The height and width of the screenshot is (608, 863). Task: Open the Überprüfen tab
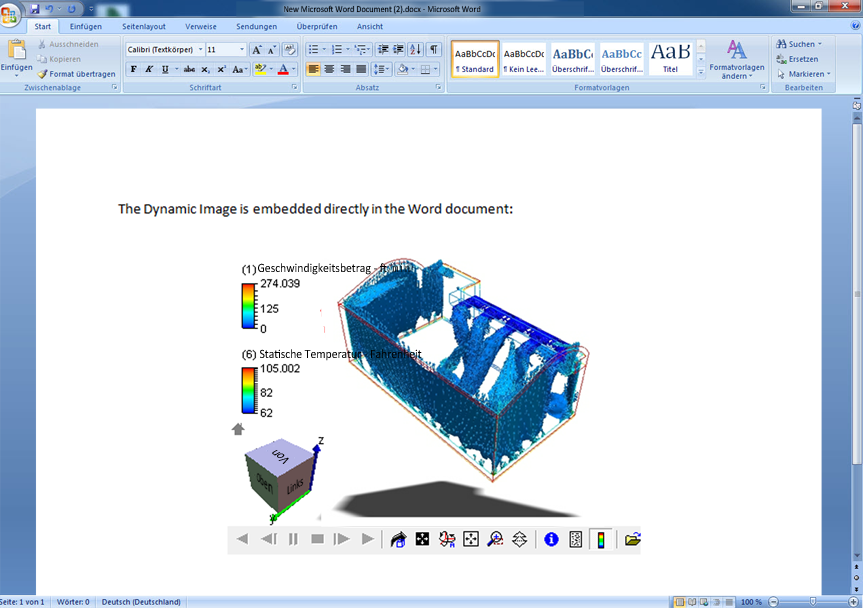[x=317, y=26]
